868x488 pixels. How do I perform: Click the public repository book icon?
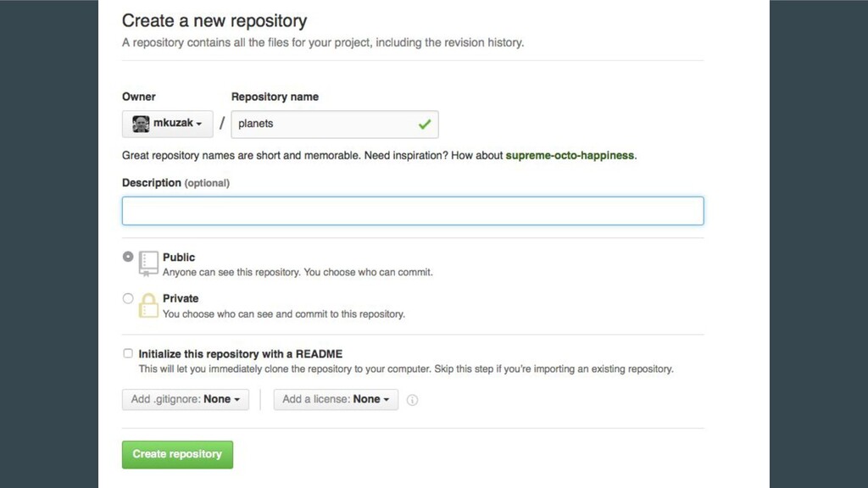[148, 263]
